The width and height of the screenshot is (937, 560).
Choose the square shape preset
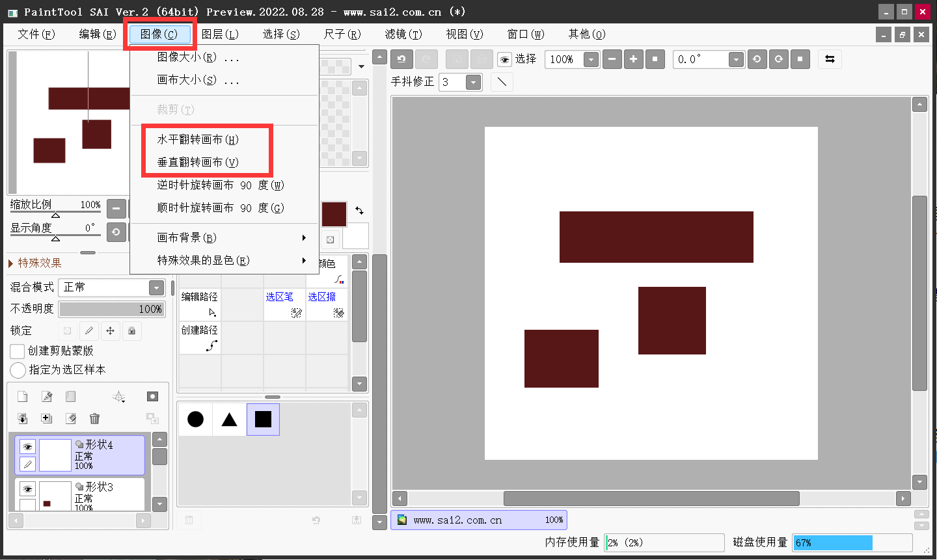(263, 420)
